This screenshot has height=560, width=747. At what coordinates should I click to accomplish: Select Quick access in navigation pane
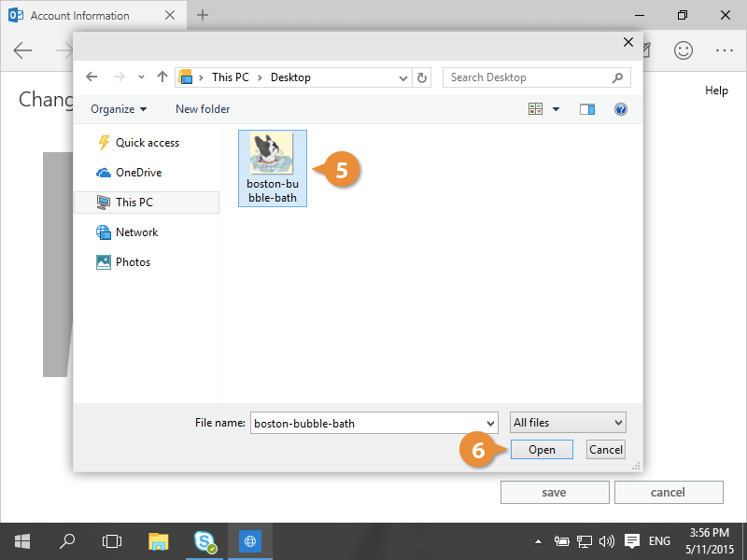(x=147, y=143)
